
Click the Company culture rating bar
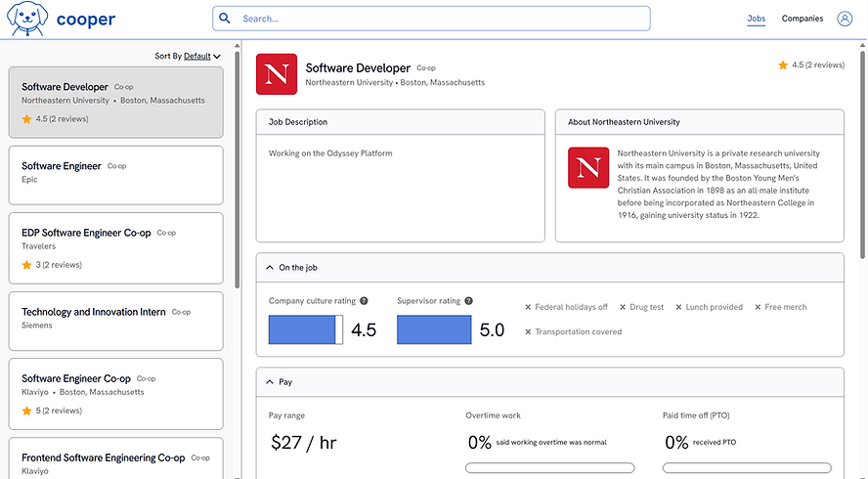306,330
